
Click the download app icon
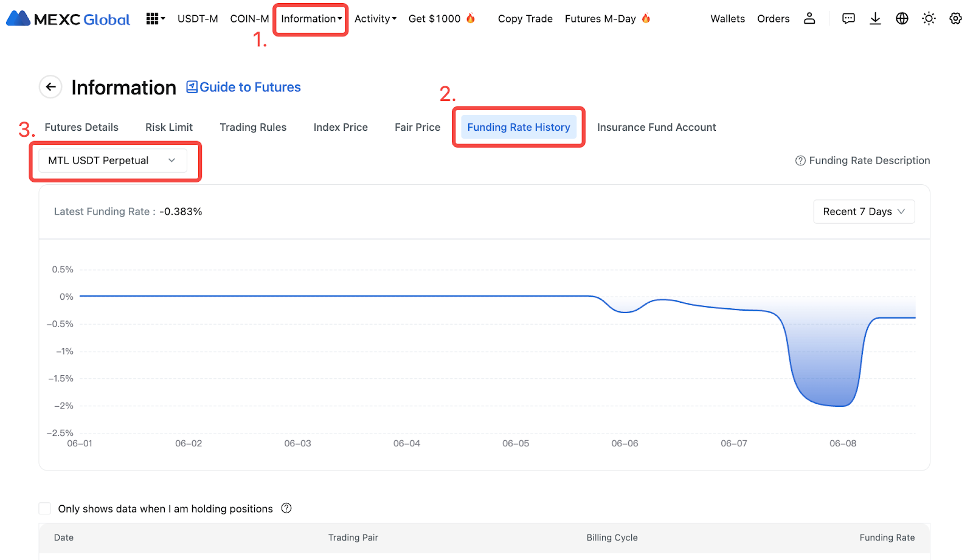(875, 19)
